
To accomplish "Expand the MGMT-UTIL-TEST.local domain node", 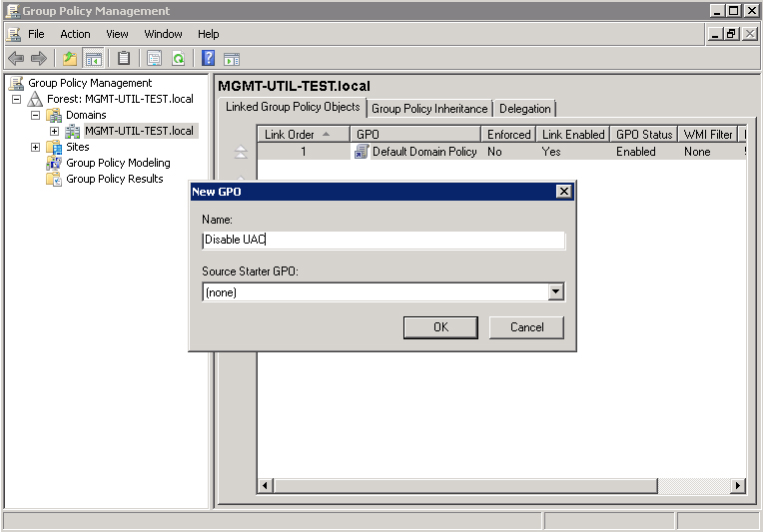I will [55, 132].
